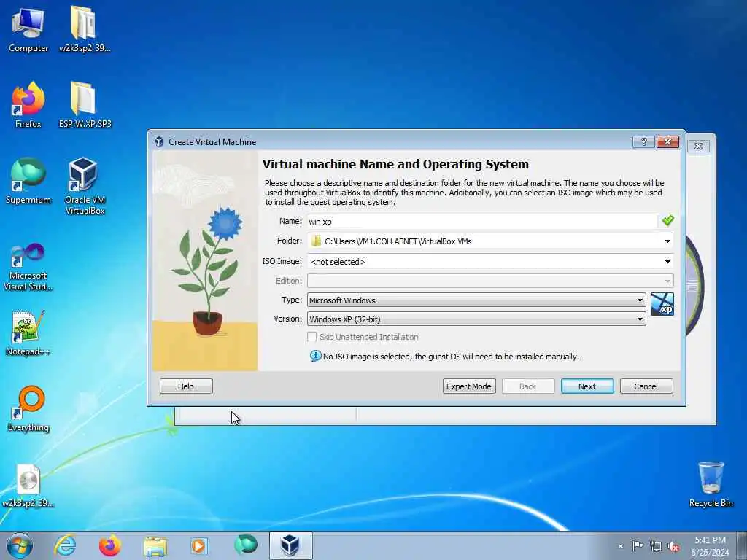Click the dialog's question mark help button

point(643,142)
